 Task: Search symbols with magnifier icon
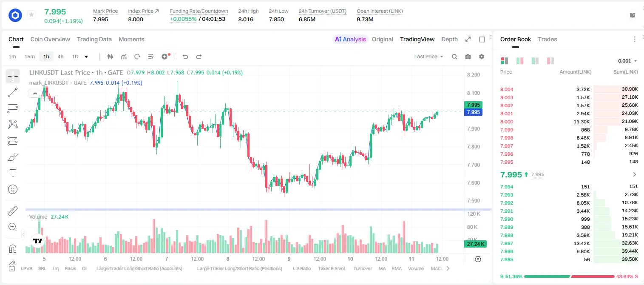pos(454,57)
